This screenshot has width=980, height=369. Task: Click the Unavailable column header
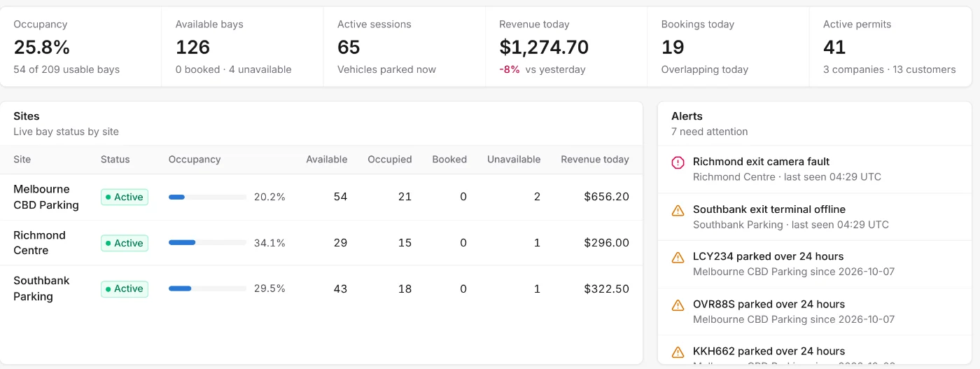514,160
